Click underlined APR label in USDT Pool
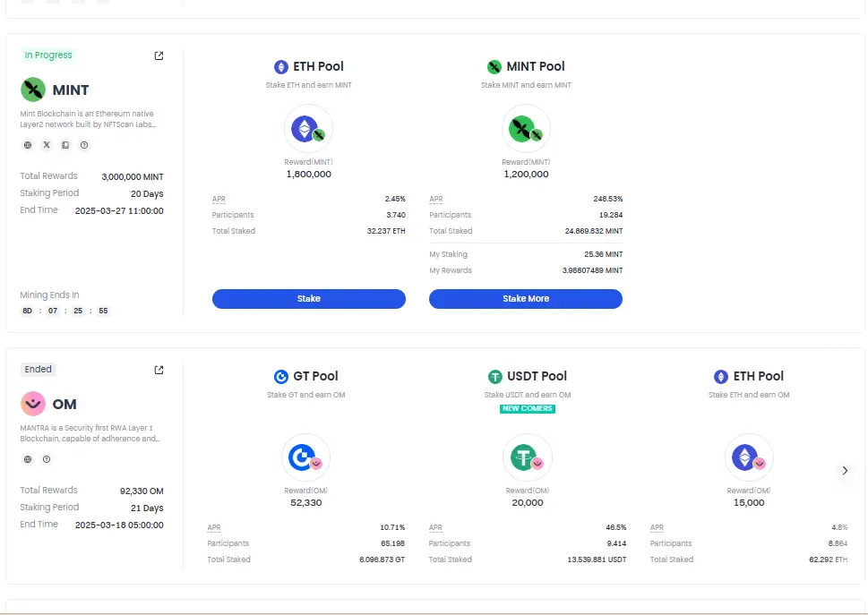Image resolution: width=868 pixels, height=615 pixels. click(x=435, y=527)
